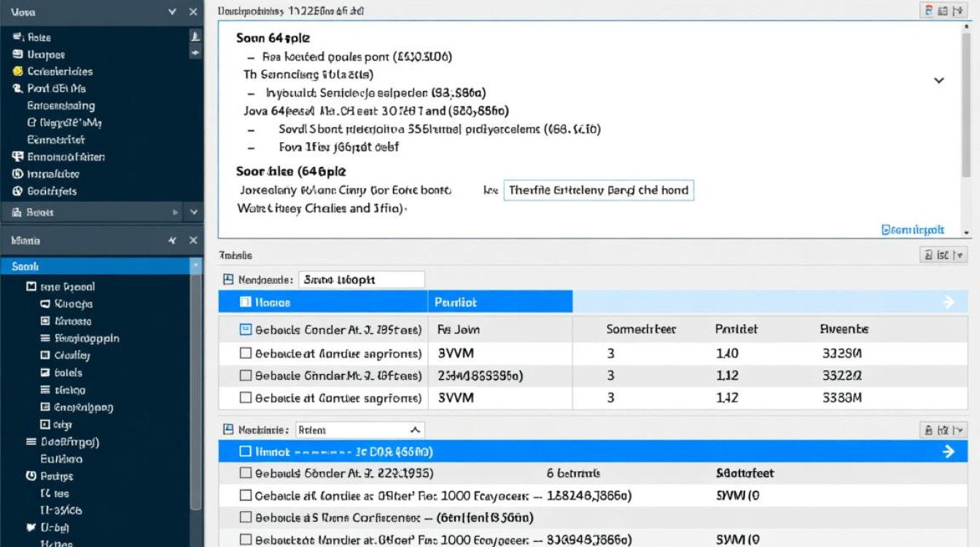Tick the checkbox in the row showing 1,40
Viewport: 980px width, 547px height.
tap(246, 354)
